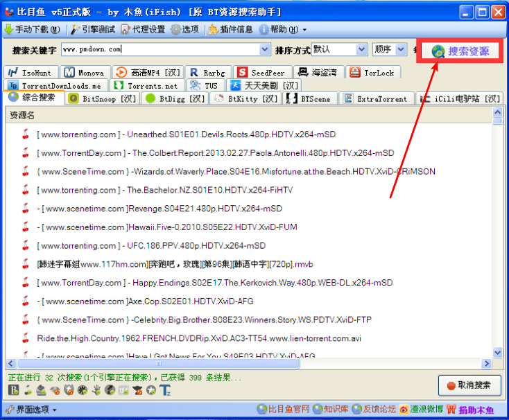The width and height of the screenshot is (509, 420).
Task: Open the 反馈论坛 feedback forum link
Action: pos(374,409)
